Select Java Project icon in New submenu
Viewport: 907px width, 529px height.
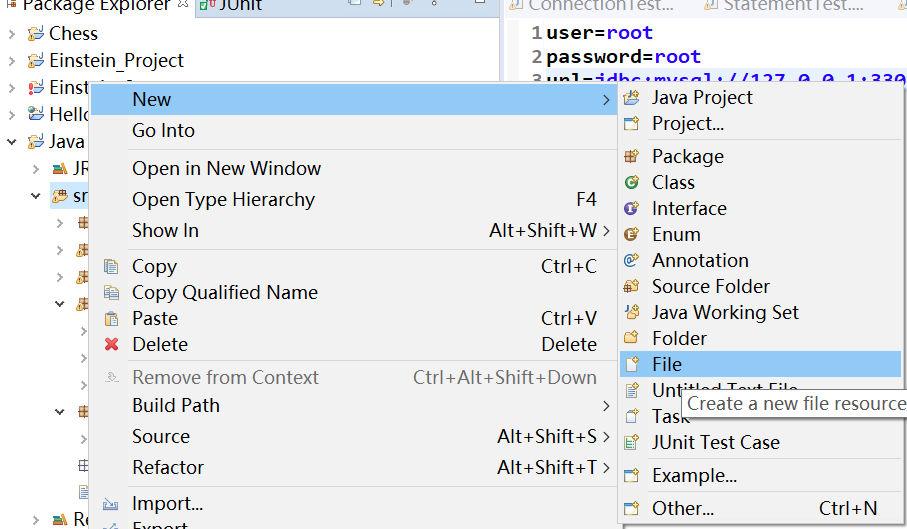click(632, 98)
